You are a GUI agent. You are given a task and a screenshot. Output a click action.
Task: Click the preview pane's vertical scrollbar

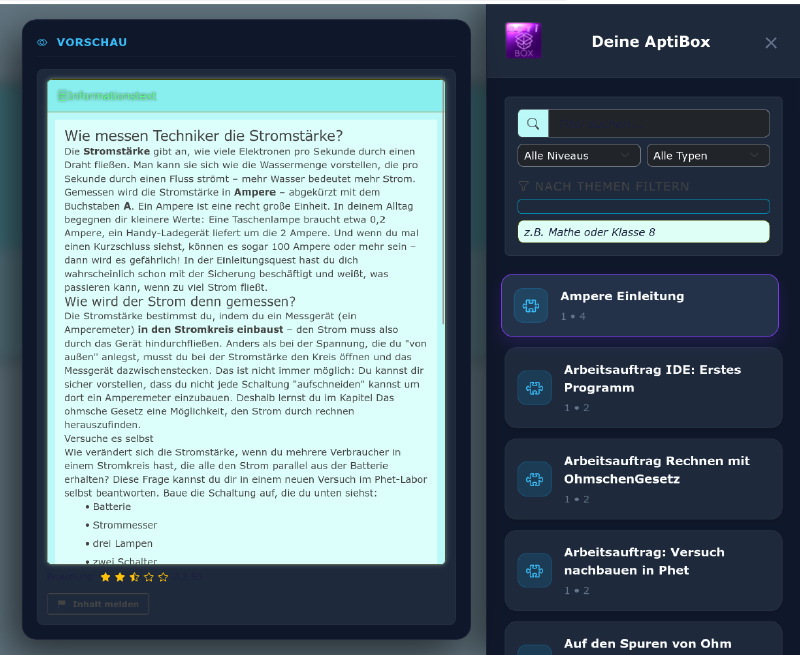pos(443,204)
